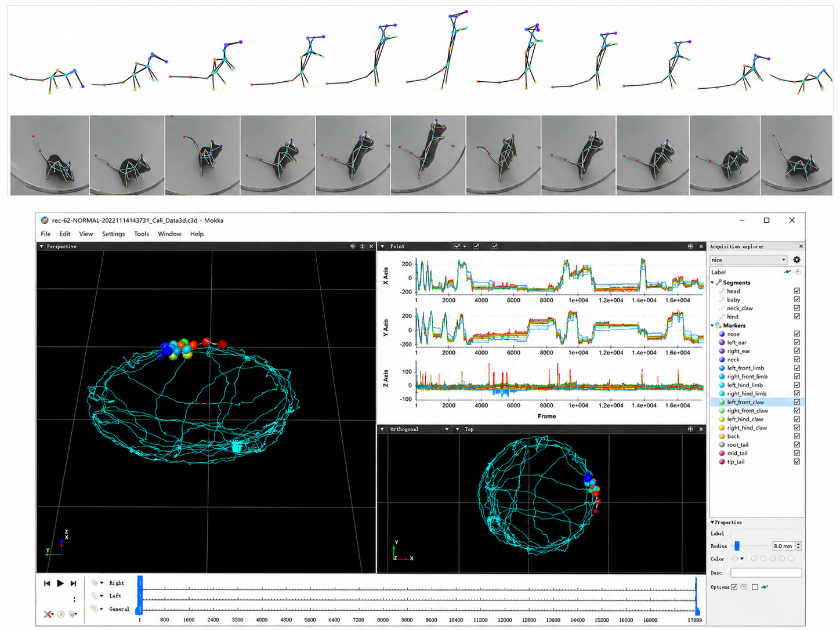840x630 pixels.
Task: Toggle the mid_tail marker checkbox
Action: click(797, 453)
